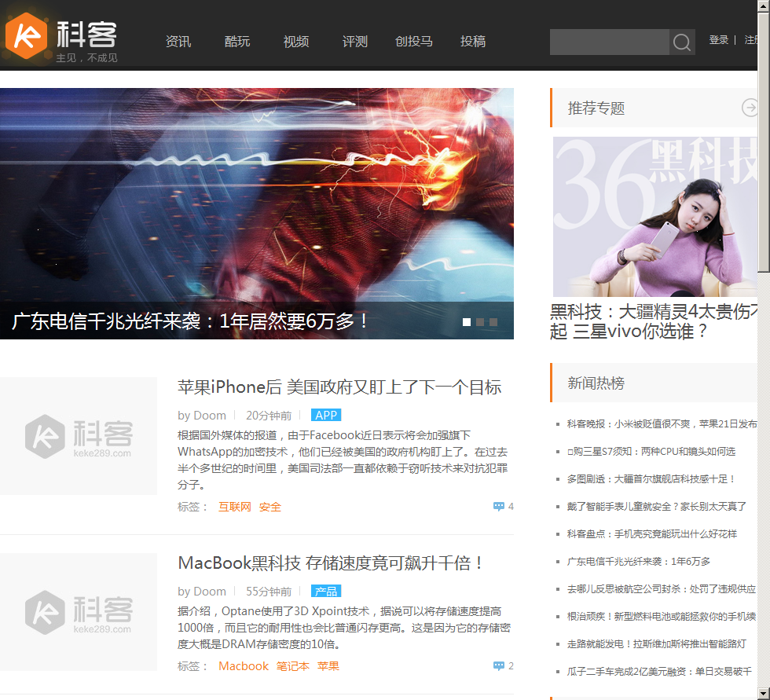Open the 36黑科技 featured topic image
The width and height of the screenshot is (770, 700).
[655, 217]
